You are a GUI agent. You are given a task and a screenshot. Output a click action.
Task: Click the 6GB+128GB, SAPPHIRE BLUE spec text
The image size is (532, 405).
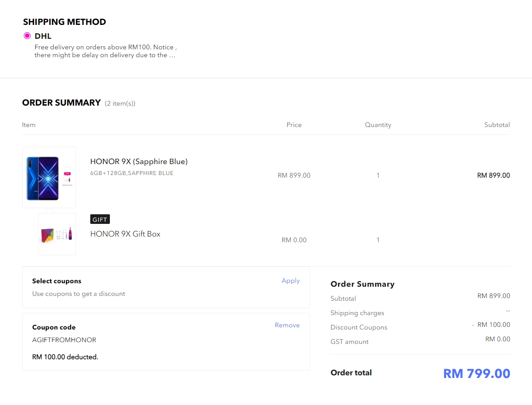pyautogui.click(x=132, y=173)
